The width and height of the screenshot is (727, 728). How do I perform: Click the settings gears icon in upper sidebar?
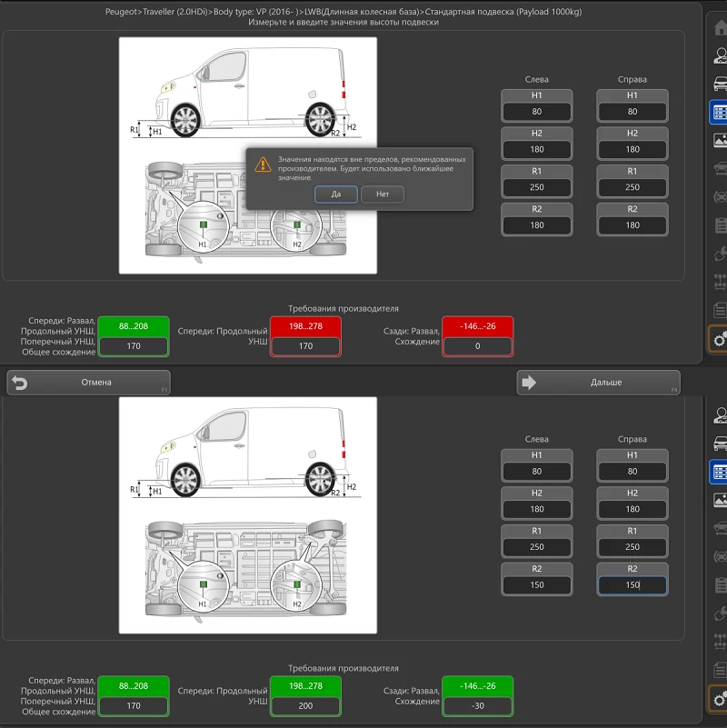pyautogui.click(x=719, y=339)
